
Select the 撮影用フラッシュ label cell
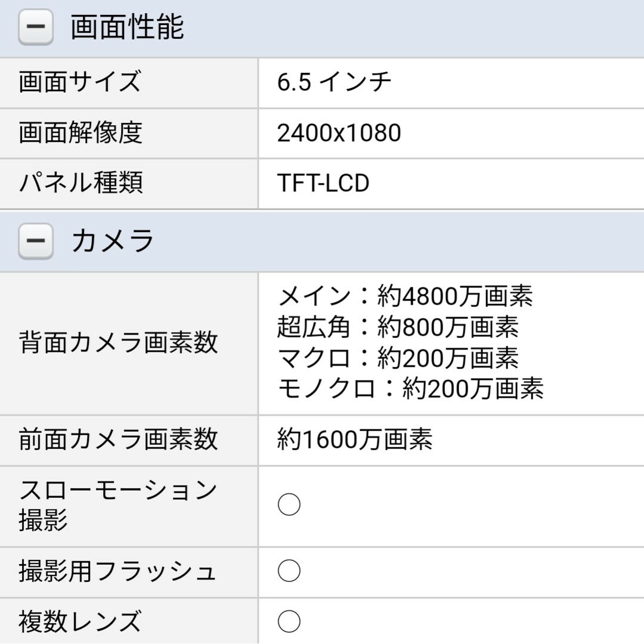[129, 572]
